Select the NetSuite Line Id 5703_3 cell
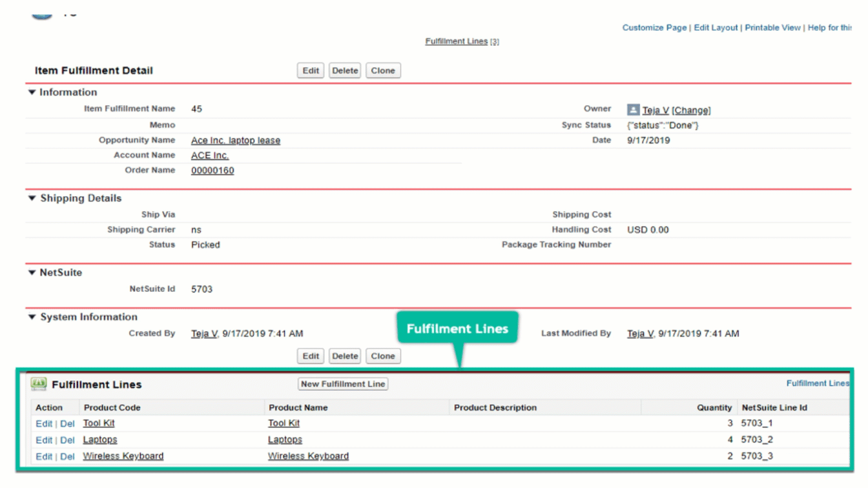The height and width of the screenshot is (488, 868). coord(757,456)
